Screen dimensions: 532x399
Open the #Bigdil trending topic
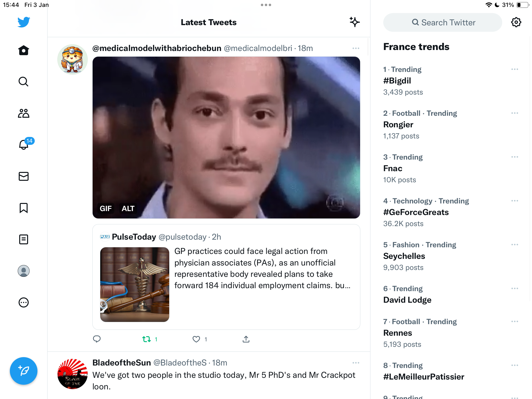397,81
